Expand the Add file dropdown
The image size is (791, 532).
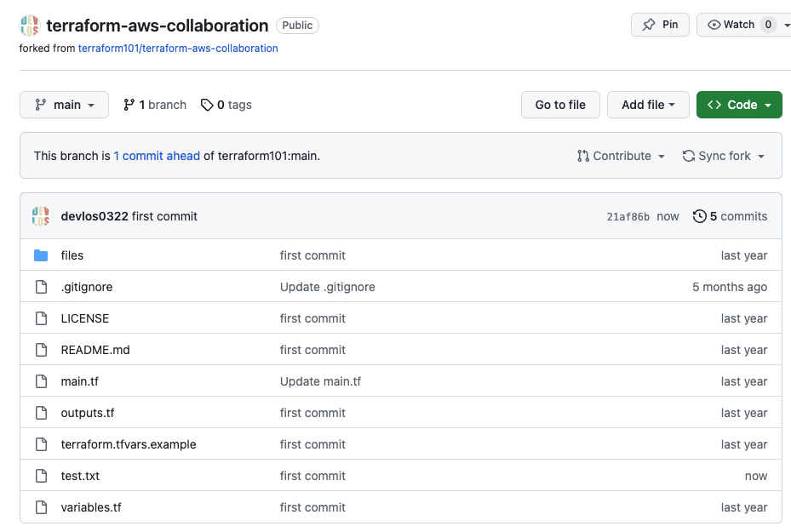pyautogui.click(x=648, y=105)
